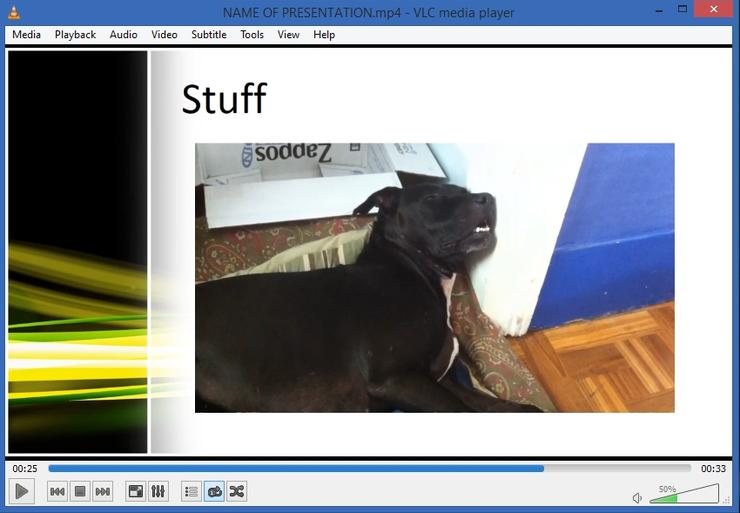
Task: Open the Media menu
Action: [26, 34]
